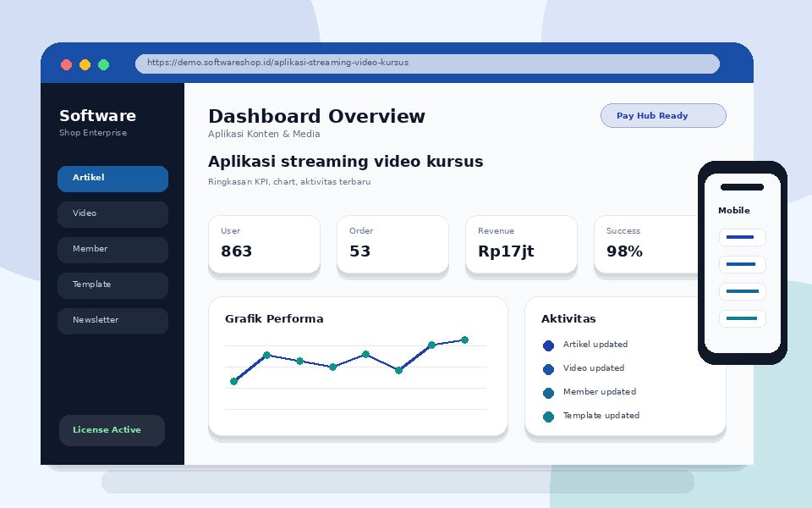Screen dimensions: 812x508
Task: Select the Member updated activity text
Action: (x=599, y=392)
